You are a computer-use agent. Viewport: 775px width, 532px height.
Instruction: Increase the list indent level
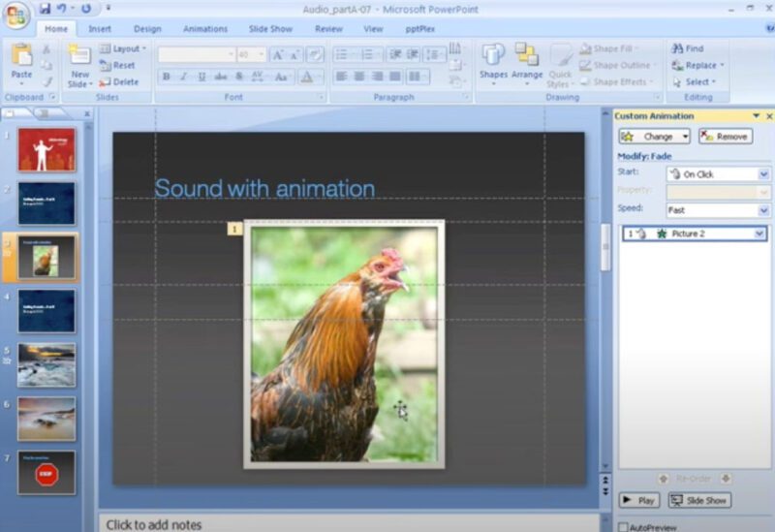413,54
